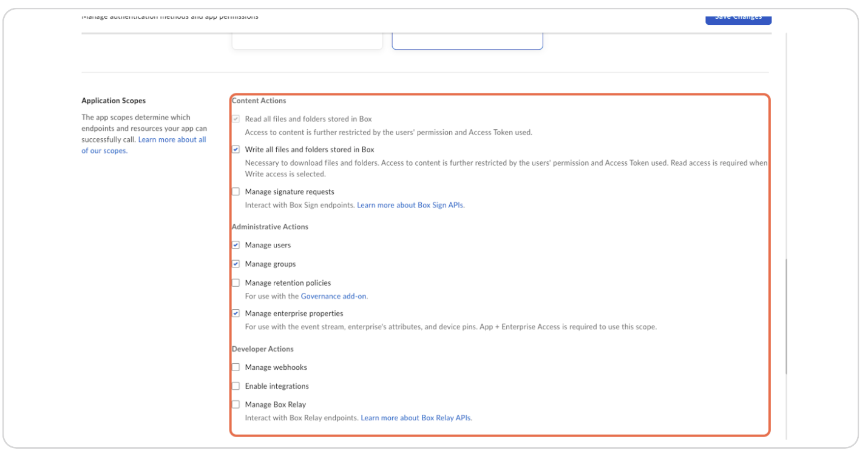
Task: Click the Developer Actions section heading
Action: (263, 349)
